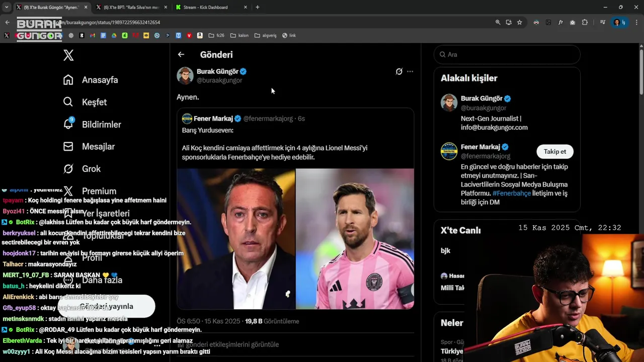Click Burak Güngör's avatar on the post
644x362 pixels.
coord(185,75)
